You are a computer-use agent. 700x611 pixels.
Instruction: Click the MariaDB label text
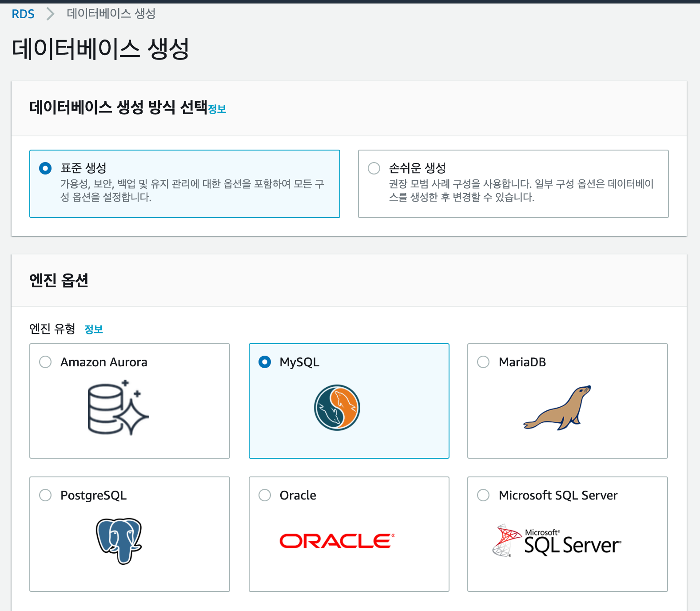click(522, 362)
